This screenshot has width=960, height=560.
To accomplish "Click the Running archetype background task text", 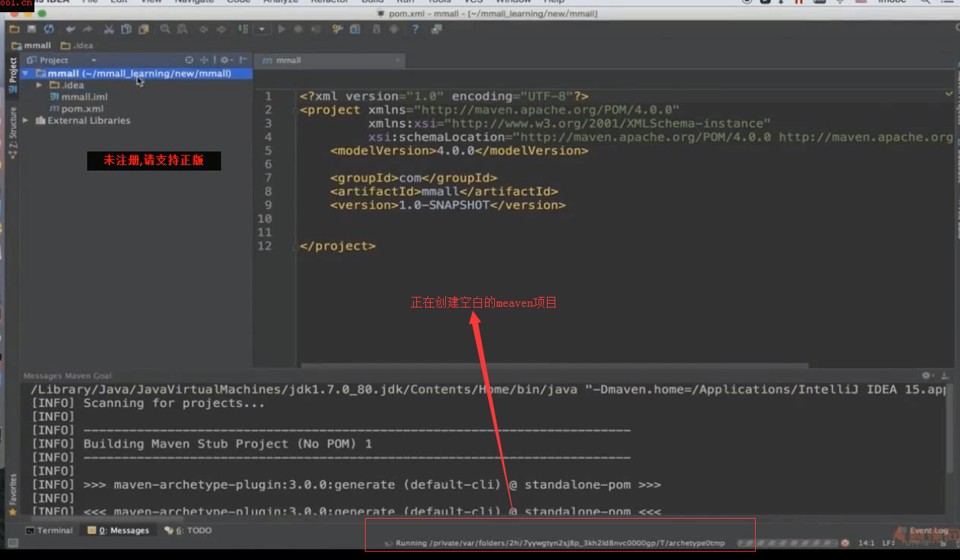I will tap(559, 543).
